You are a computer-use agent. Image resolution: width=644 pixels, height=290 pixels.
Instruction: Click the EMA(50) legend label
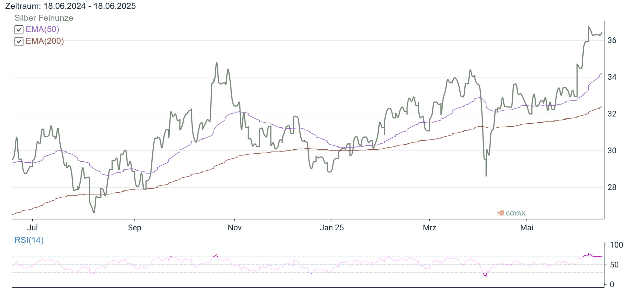click(x=43, y=29)
